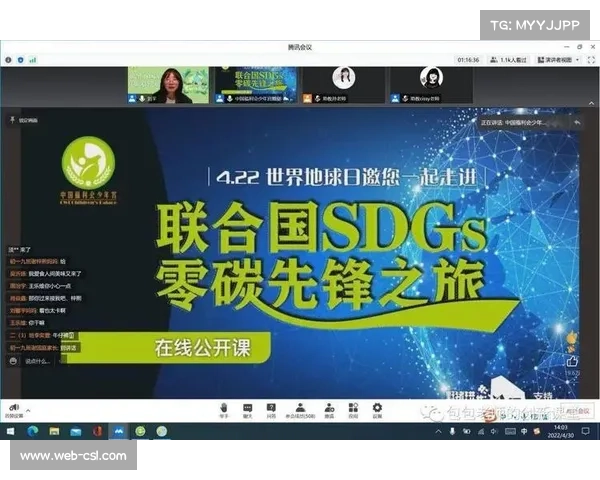
Task: Select the fourth participant avatar tile
Action: click(x=431, y=85)
